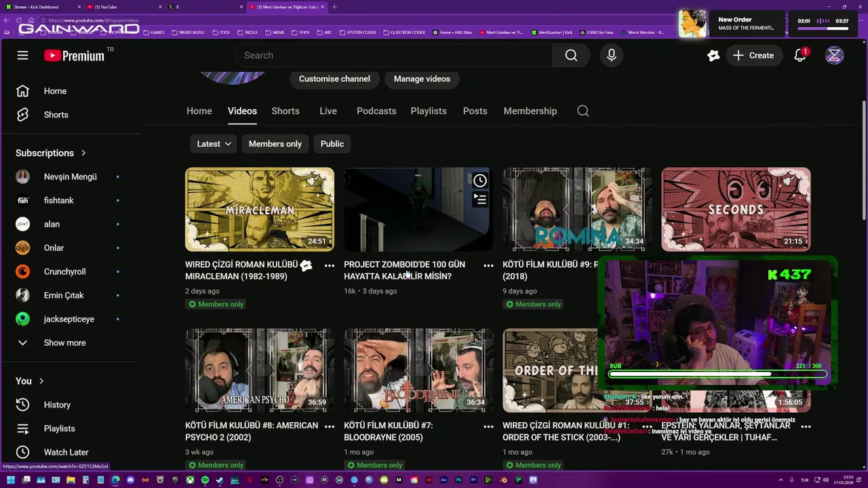Switch to the Posts tab

tap(475, 111)
